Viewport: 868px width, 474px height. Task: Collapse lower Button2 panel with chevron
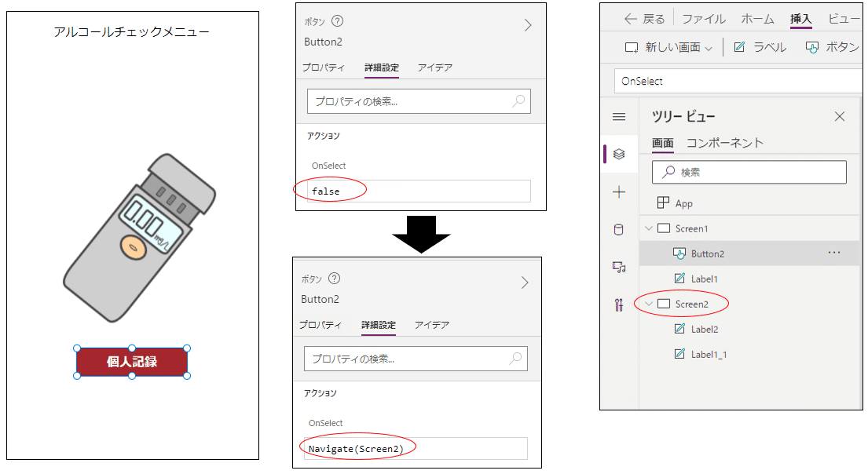524,283
